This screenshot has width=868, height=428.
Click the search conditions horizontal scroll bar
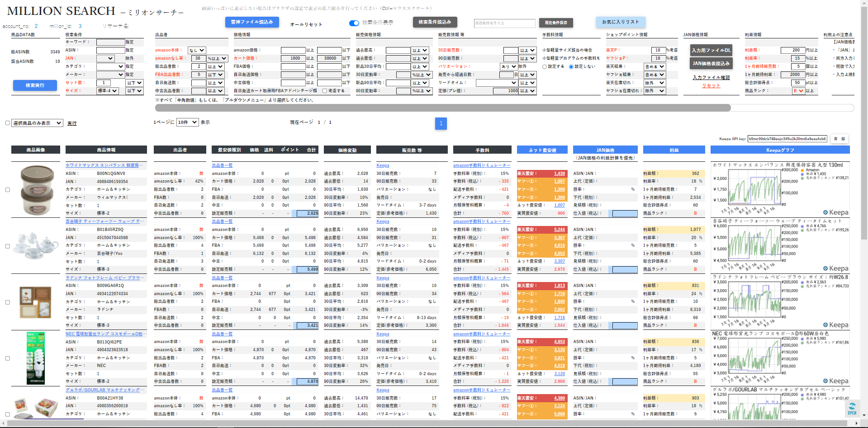pos(443,108)
